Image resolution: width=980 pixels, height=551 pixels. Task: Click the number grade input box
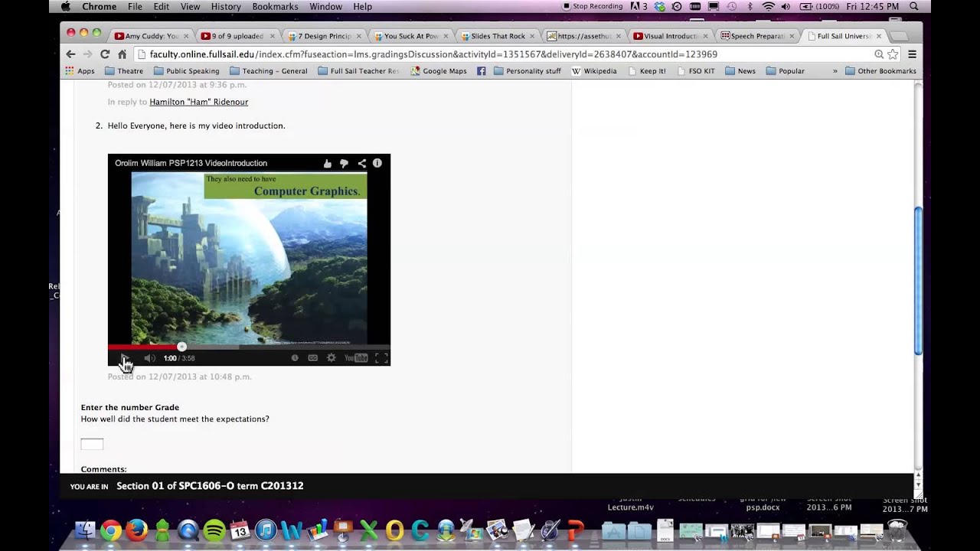pyautogui.click(x=92, y=444)
